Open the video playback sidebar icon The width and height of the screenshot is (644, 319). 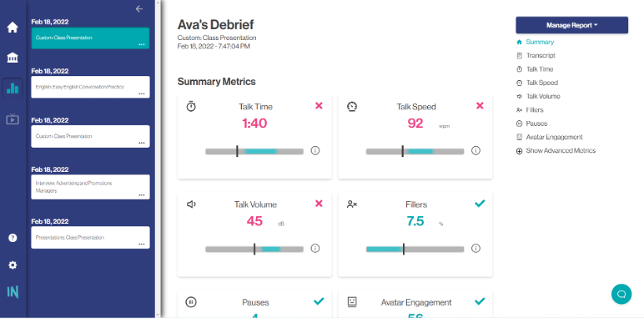click(13, 119)
